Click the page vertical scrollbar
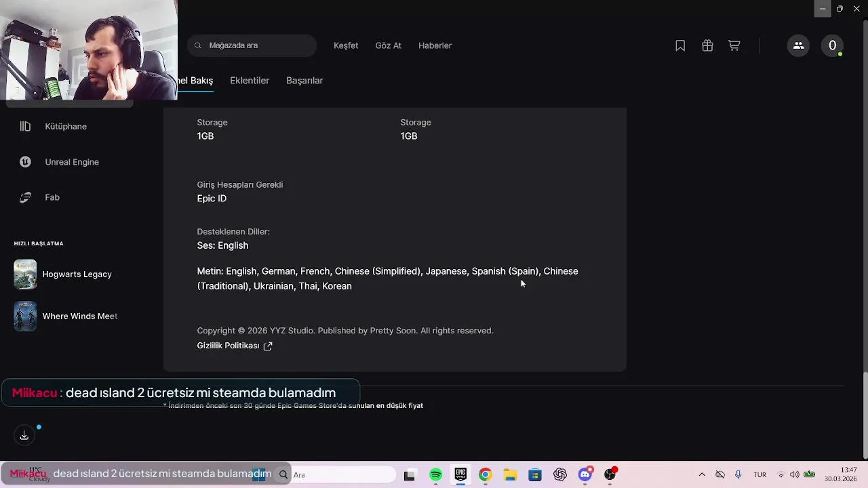The width and height of the screenshot is (868, 488). (x=865, y=415)
